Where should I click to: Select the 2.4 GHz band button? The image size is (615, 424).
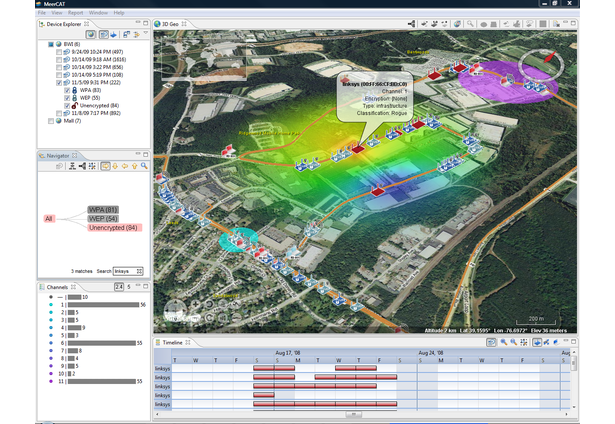click(119, 286)
